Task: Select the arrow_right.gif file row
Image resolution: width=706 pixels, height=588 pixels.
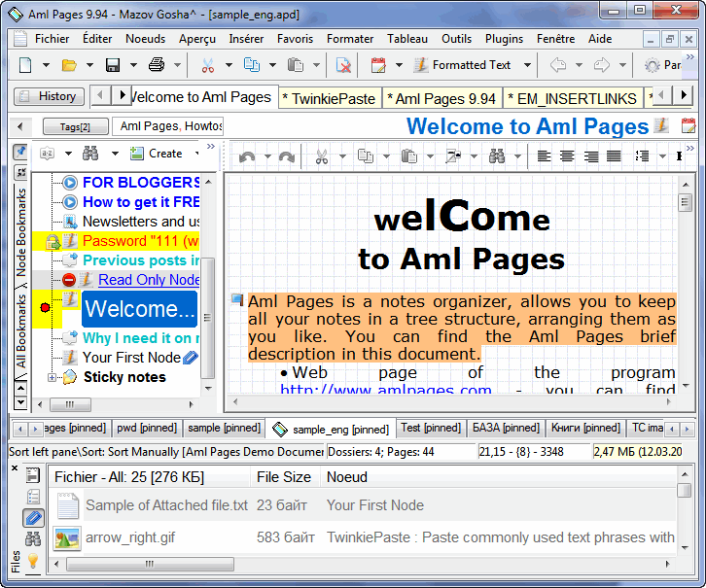Action: coord(364,537)
